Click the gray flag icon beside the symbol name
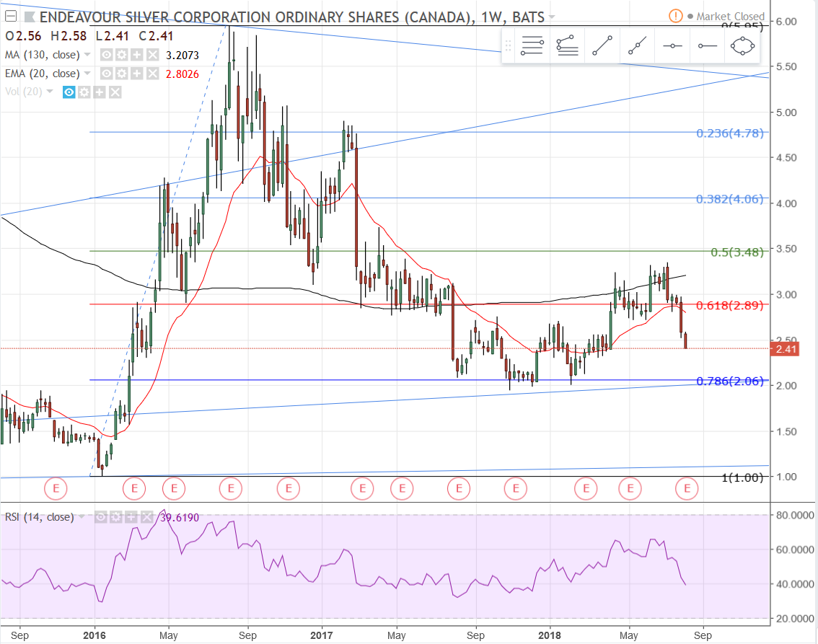This screenshot has height=644, width=818. click(30, 17)
